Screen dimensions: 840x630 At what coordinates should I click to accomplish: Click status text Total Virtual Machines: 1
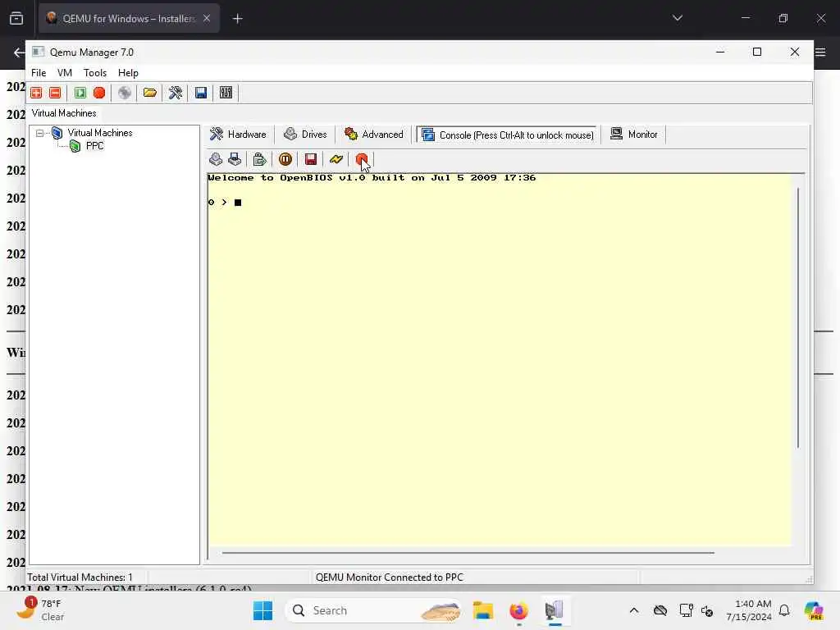click(x=80, y=577)
